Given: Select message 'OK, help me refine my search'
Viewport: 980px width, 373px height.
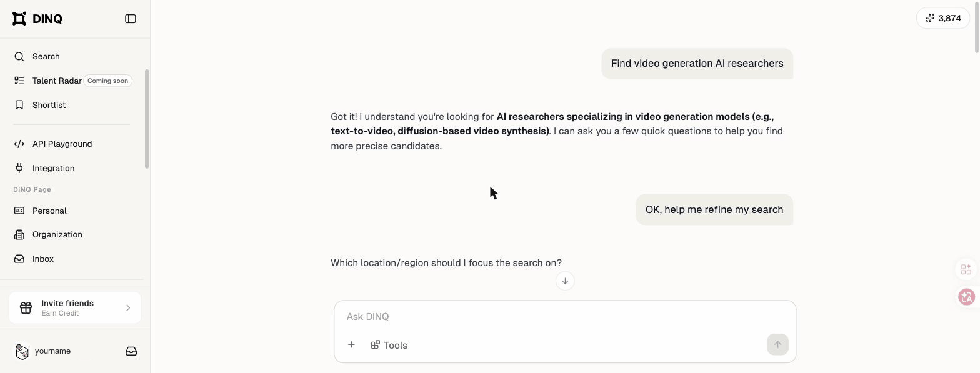Looking at the screenshot, I should pos(714,209).
